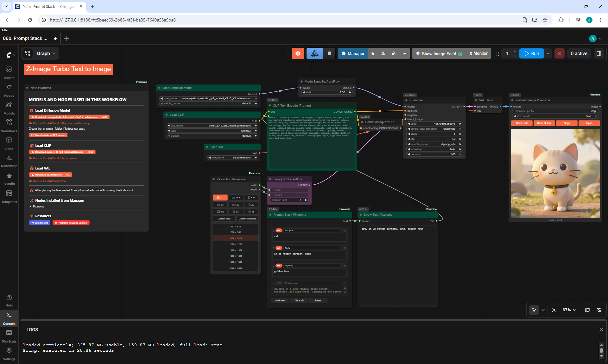Screen dimensions: 608x364
Task: Open the scheduler combo in KSampler
Action: [435, 149]
